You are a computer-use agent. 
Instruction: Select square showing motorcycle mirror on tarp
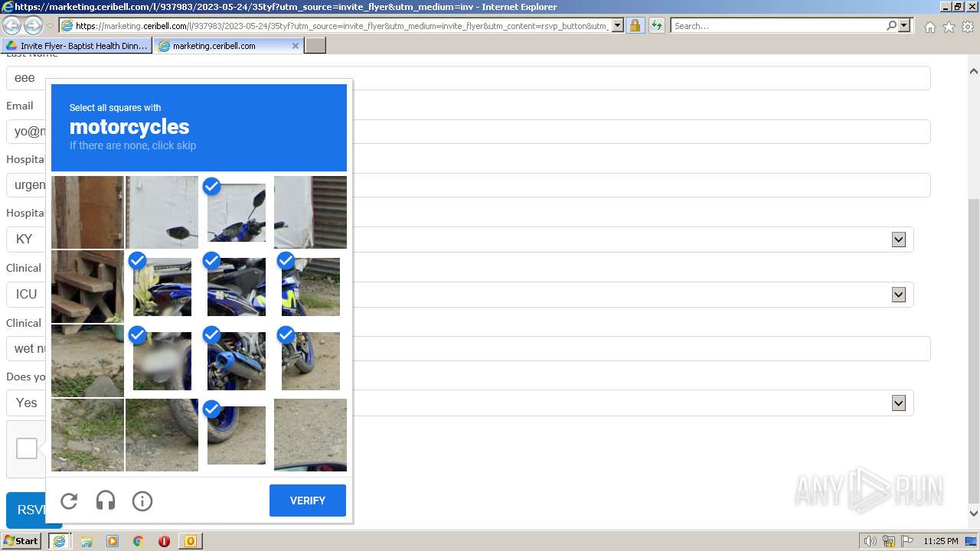click(162, 212)
